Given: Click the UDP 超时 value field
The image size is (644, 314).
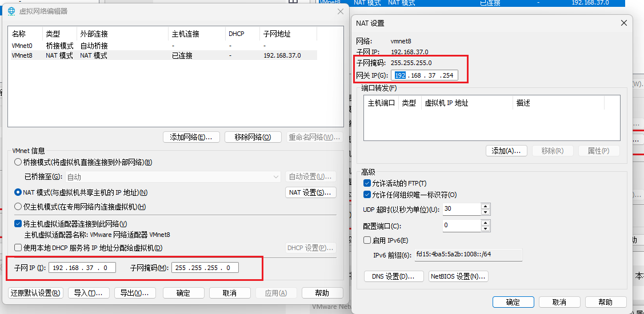Looking at the screenshot, I should tap(462, 209).
